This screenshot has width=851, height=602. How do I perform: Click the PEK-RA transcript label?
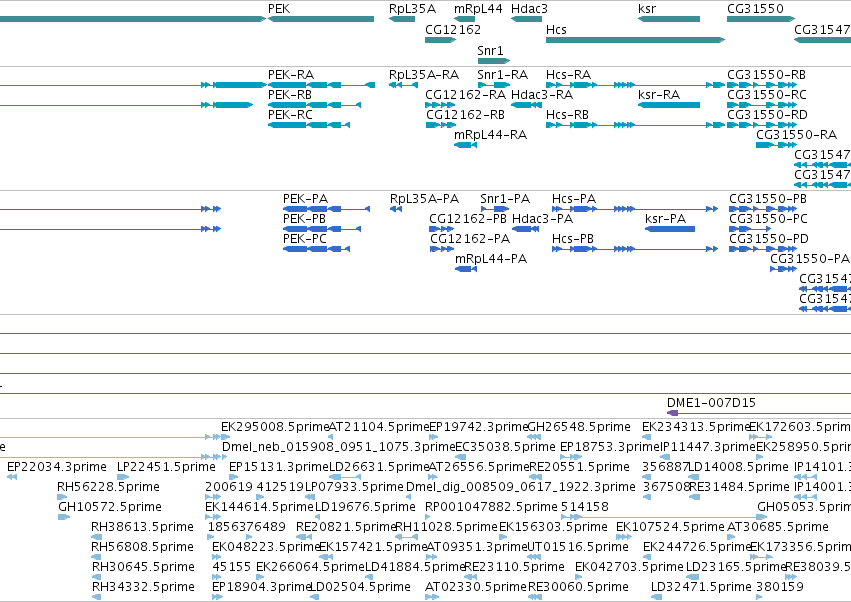pos(291,74)
